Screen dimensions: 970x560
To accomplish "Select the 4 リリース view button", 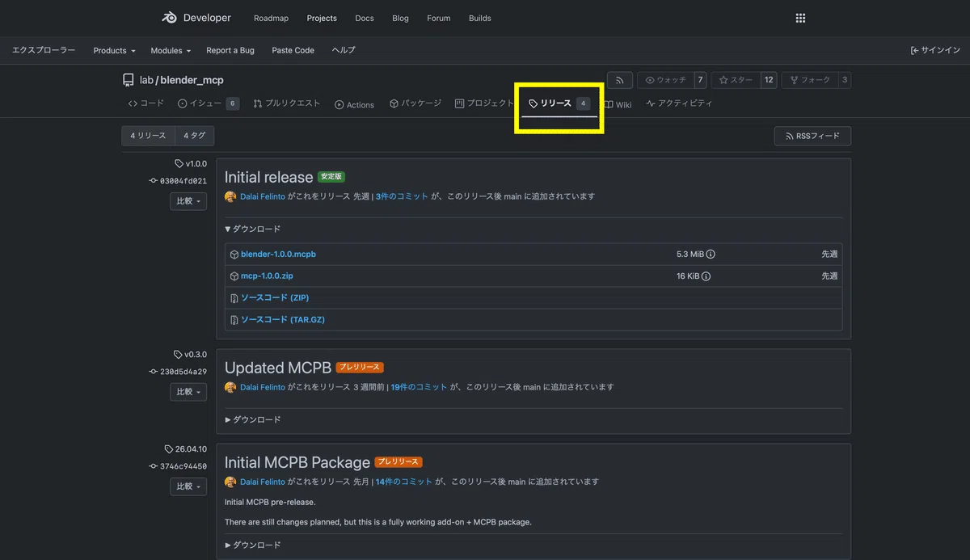I will click(x=148, y=136).
